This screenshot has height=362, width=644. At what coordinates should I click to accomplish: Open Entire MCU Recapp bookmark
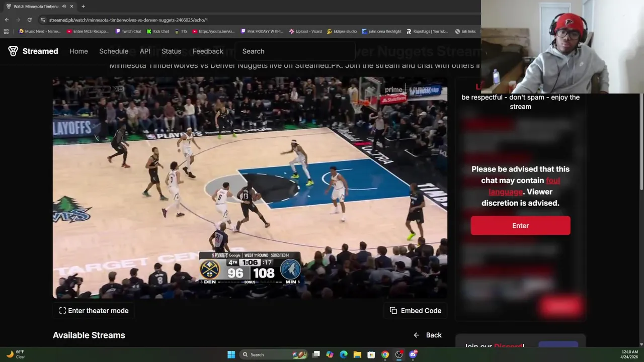(88, 31)
